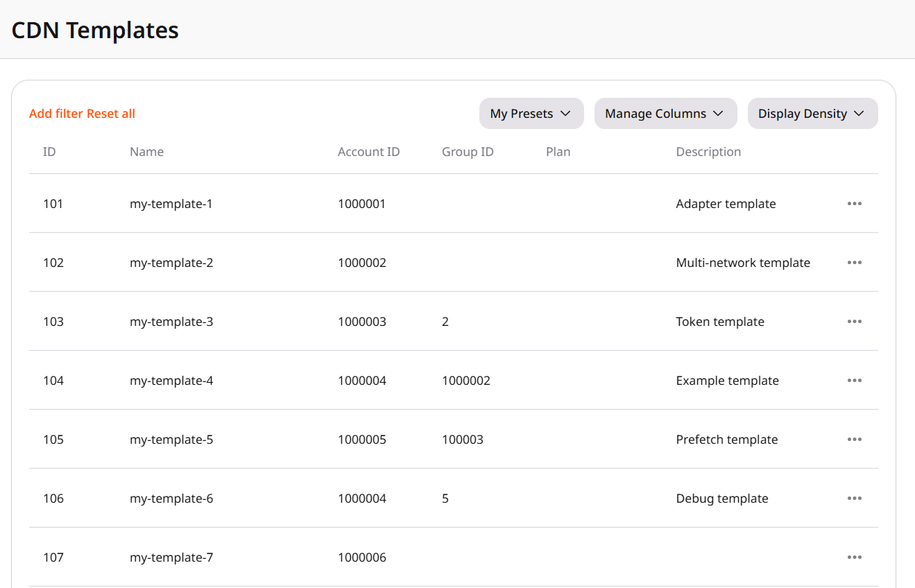Click the Debug template description

(722, 499)
